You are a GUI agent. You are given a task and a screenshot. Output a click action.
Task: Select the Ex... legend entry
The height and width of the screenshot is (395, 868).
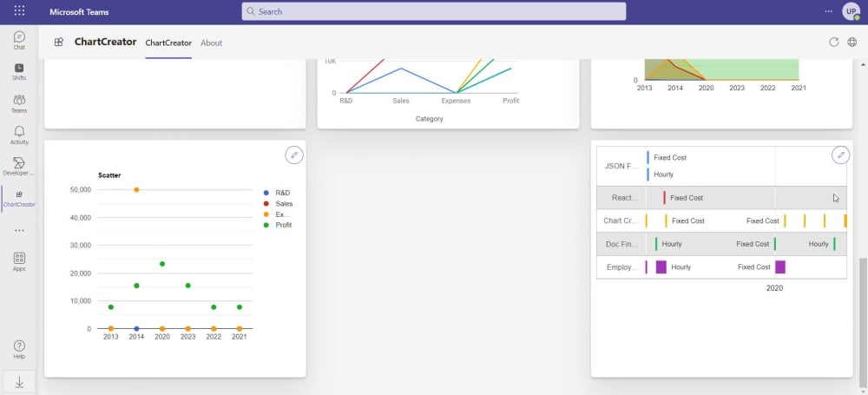277,214
